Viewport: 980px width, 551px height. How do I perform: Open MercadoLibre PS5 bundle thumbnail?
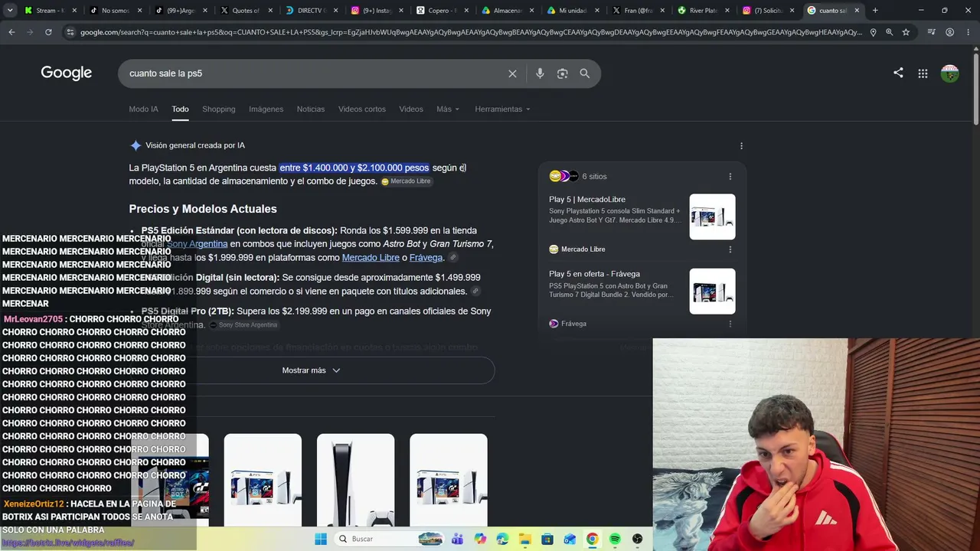point(712,217)
